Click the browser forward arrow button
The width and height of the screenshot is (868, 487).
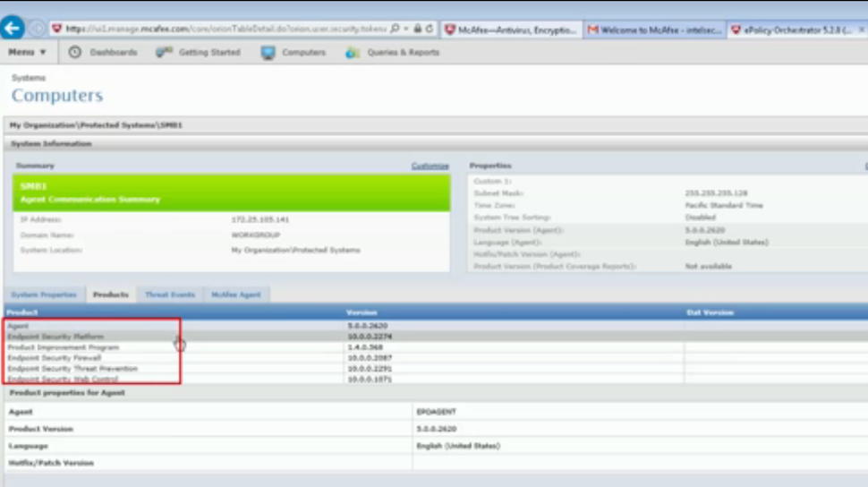pos(37,29)
